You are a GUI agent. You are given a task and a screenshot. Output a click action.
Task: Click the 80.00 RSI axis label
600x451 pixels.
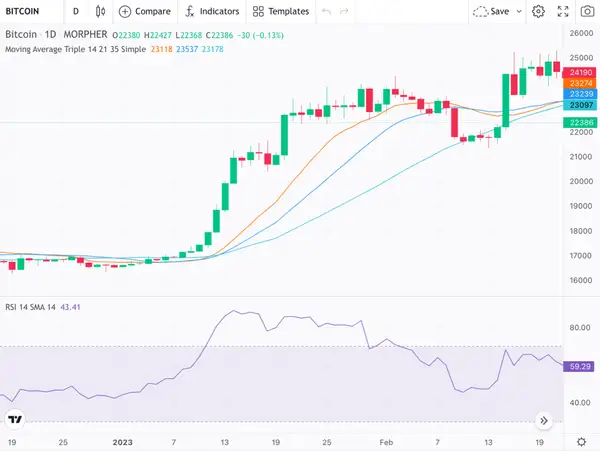(580, 327)
